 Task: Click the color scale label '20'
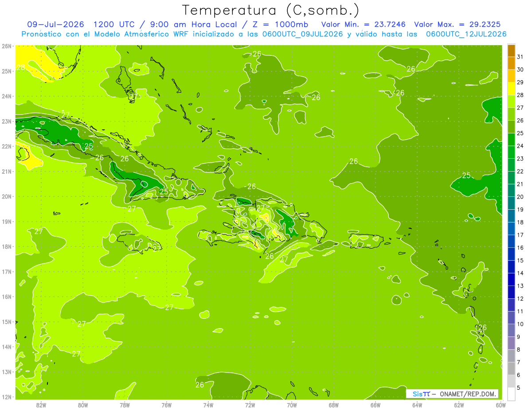click(x=520, y=196)
